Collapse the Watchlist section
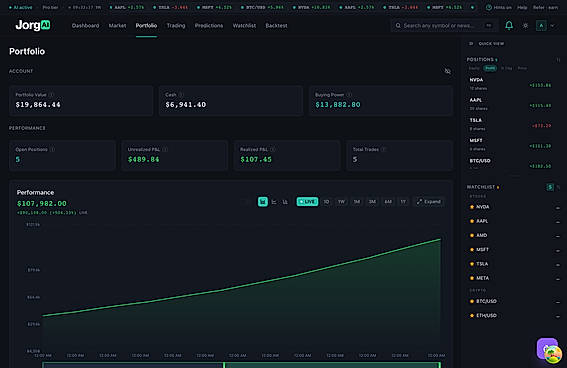This screenshot has height=368, width=567. (x=558, y=187)
